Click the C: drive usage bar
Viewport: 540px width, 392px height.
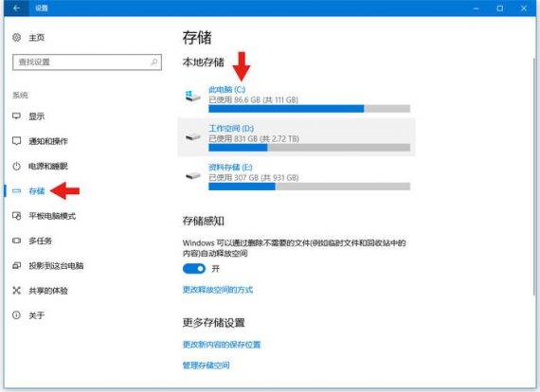pyautogui.click(x=309, y=109)
